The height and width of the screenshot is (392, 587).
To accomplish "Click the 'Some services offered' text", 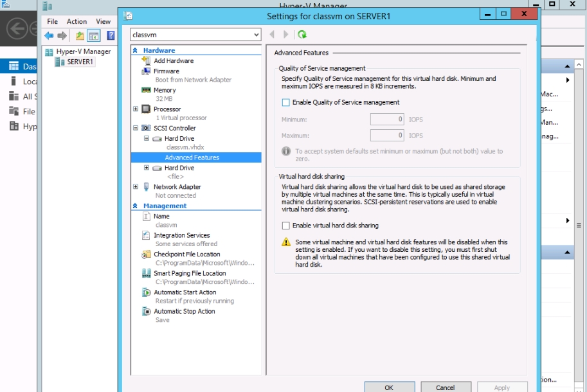I will click(186, 244).
